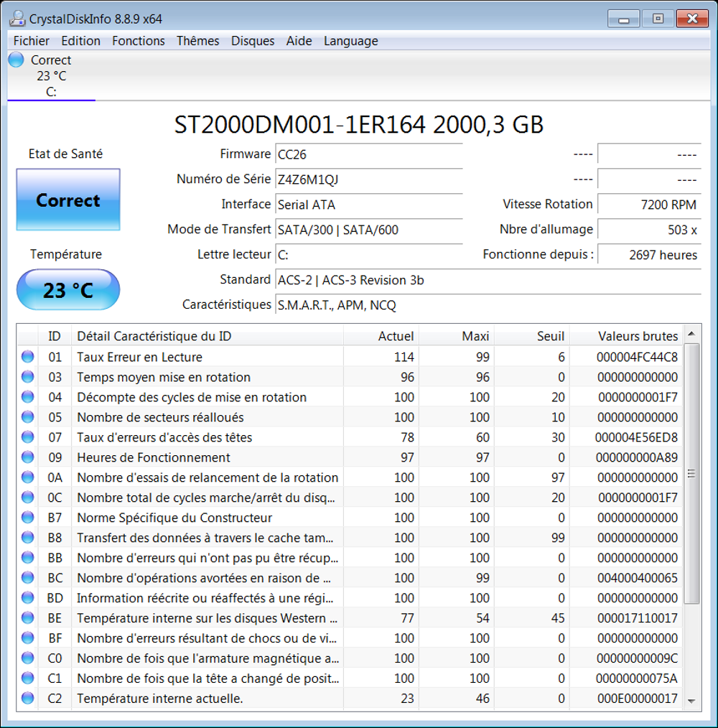
Task: Click status orb for row ID 0A
Action: pyautogui.click(x=28, y=477)
